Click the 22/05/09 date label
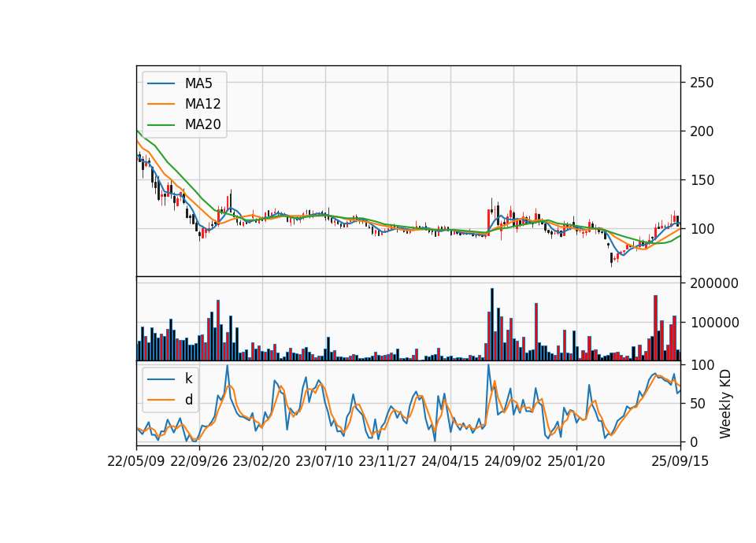Viewport: 756px width, 543px height. point(136,461)
